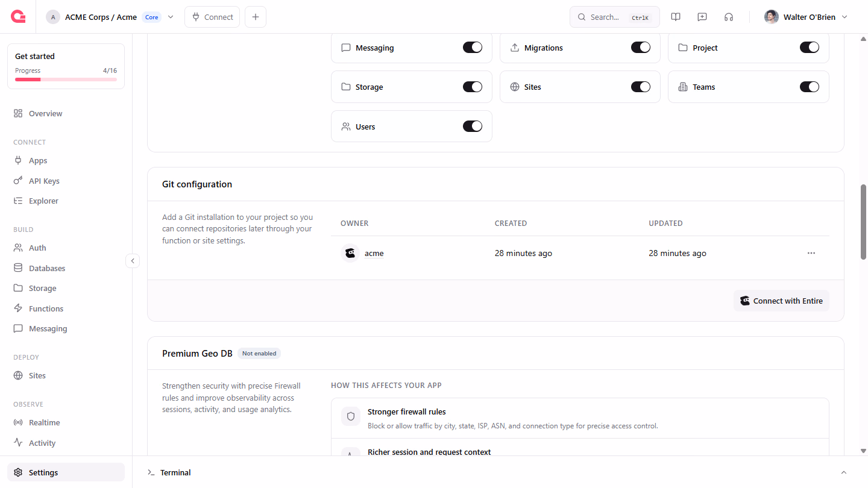
Task: Click the Core plan badge
Action: pos(152,17)
